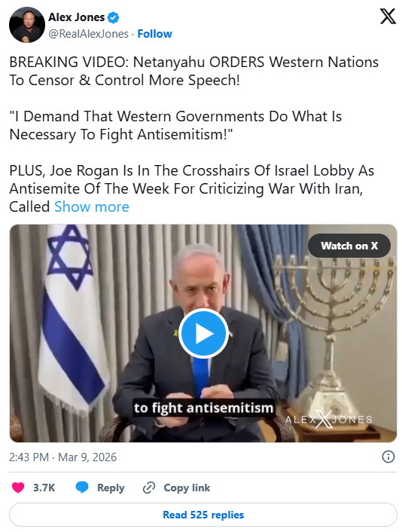Follow the RealAlexJones account
Viewport: 402px width, 532px height.
[154, 34]
